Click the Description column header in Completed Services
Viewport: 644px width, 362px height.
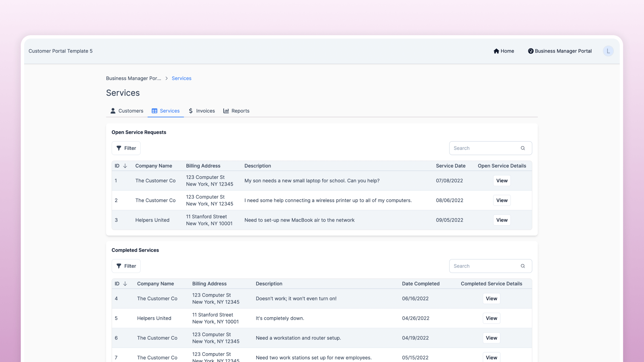coord(269,284)
